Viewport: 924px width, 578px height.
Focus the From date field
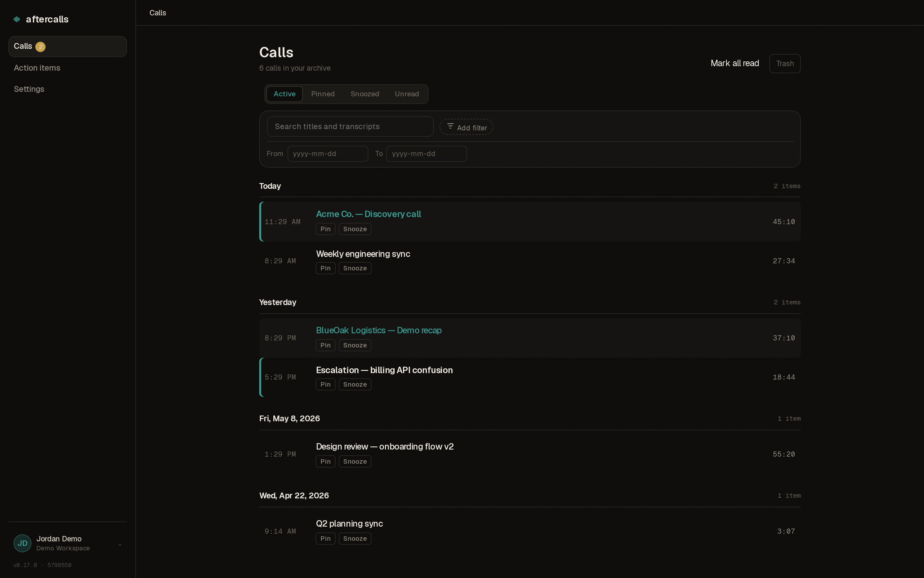coord(328,154)
